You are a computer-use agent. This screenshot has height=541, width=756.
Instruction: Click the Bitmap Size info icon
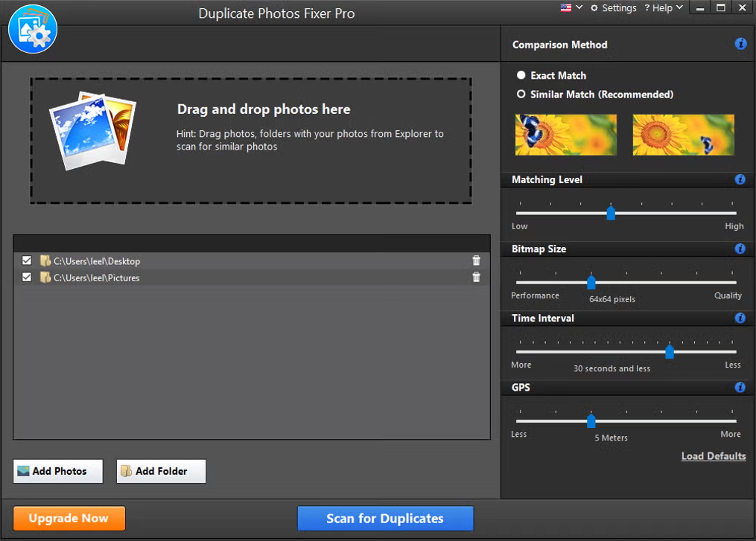click(x=740, y=249)
